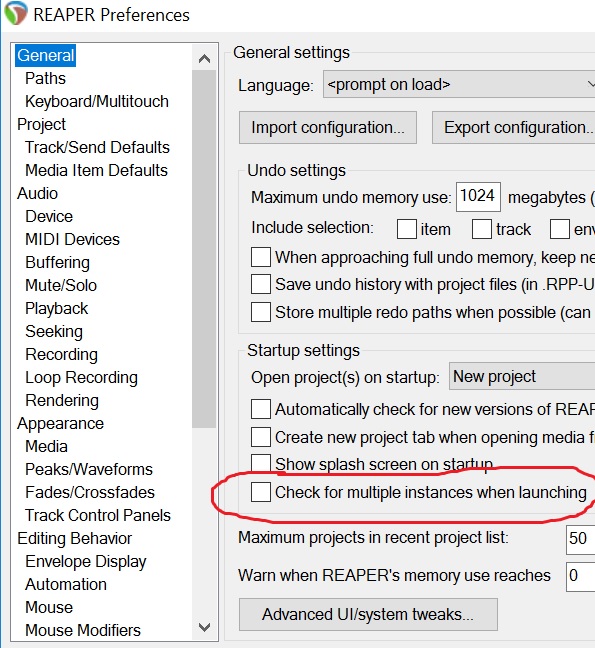Open the Playback settings page
Viewport: 595px width, 648px height.
(57, 308)
